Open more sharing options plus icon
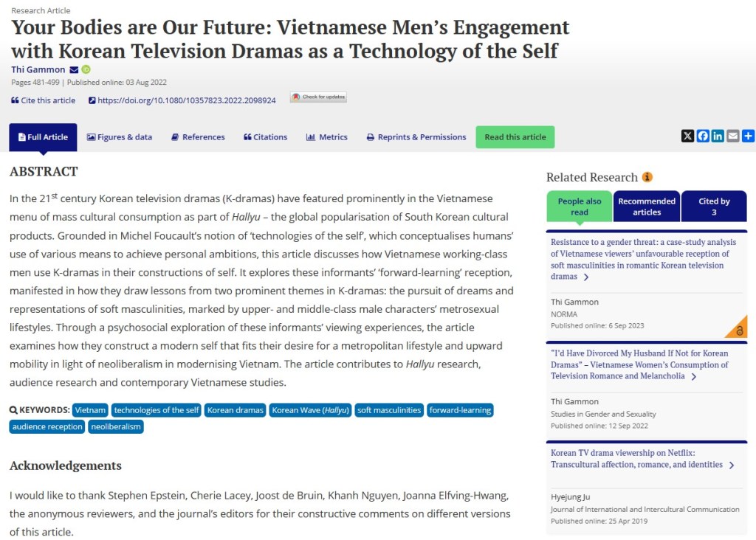The height and width of the screenshot is (540, 756). pyautogui.click(x=748, y=136)
